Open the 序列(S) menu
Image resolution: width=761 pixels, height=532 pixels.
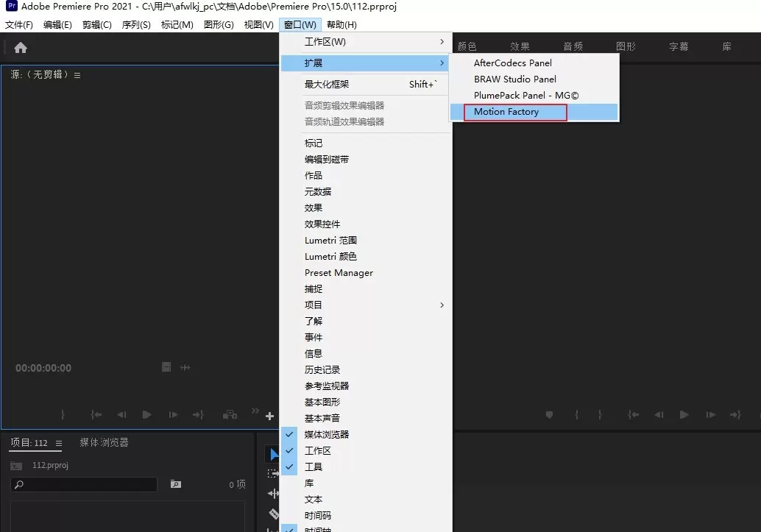tap(136, 25)
